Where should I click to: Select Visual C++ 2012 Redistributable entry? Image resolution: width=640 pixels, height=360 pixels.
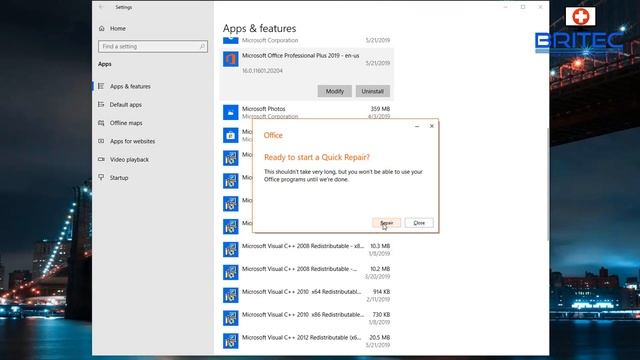(x=306, y=341)
